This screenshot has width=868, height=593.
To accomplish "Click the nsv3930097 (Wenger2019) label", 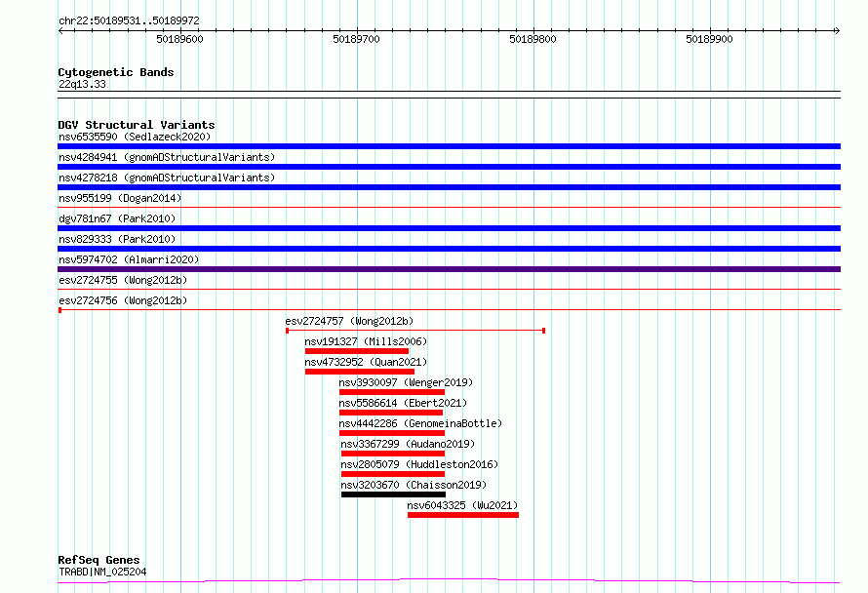I will coord(406,382).
